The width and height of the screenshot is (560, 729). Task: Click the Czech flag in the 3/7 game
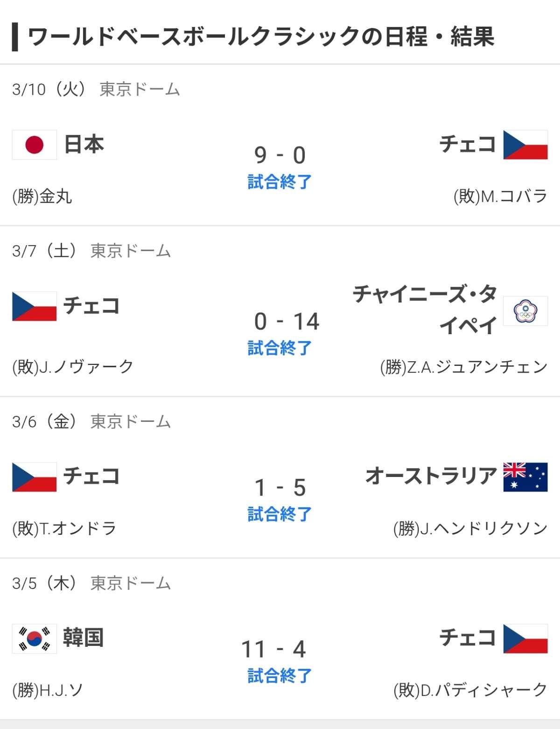[x=35, y=306]
